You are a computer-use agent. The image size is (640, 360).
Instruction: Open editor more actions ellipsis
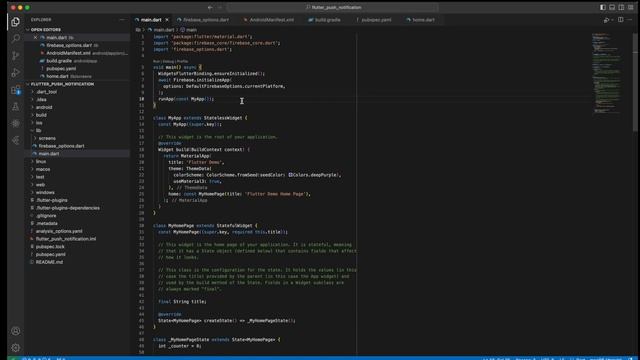(x=630, y=20)
